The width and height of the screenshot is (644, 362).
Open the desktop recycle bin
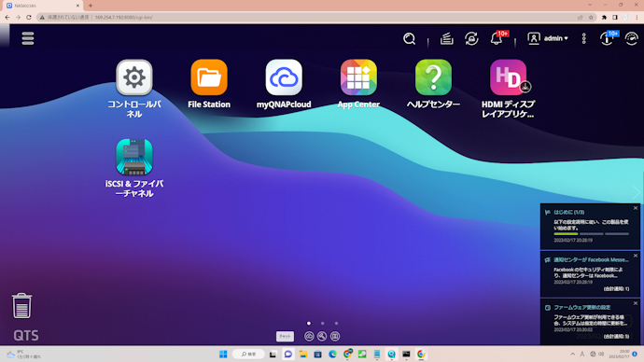21,305
